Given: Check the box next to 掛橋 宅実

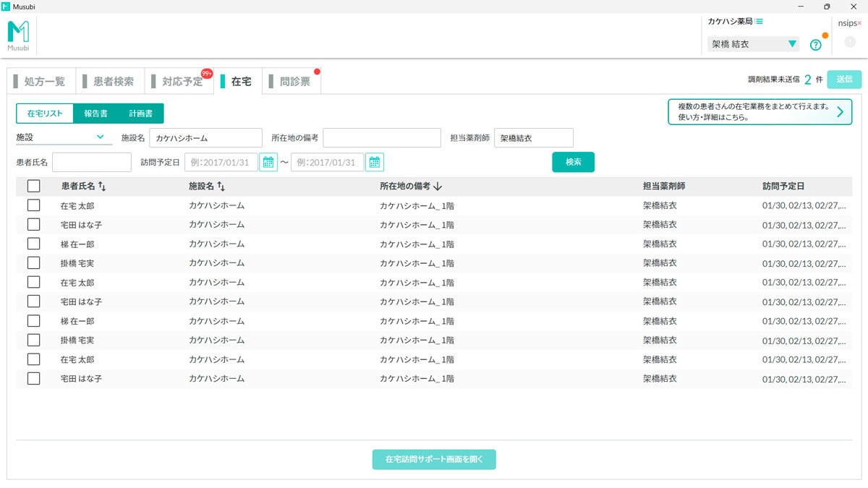Looking at the screenshot, I should click(33, 262).
